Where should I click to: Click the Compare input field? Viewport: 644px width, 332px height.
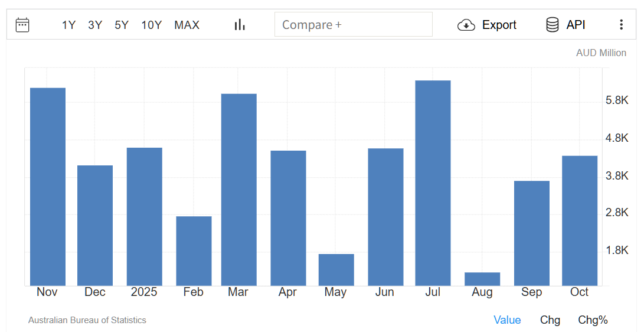coord(353,25)
